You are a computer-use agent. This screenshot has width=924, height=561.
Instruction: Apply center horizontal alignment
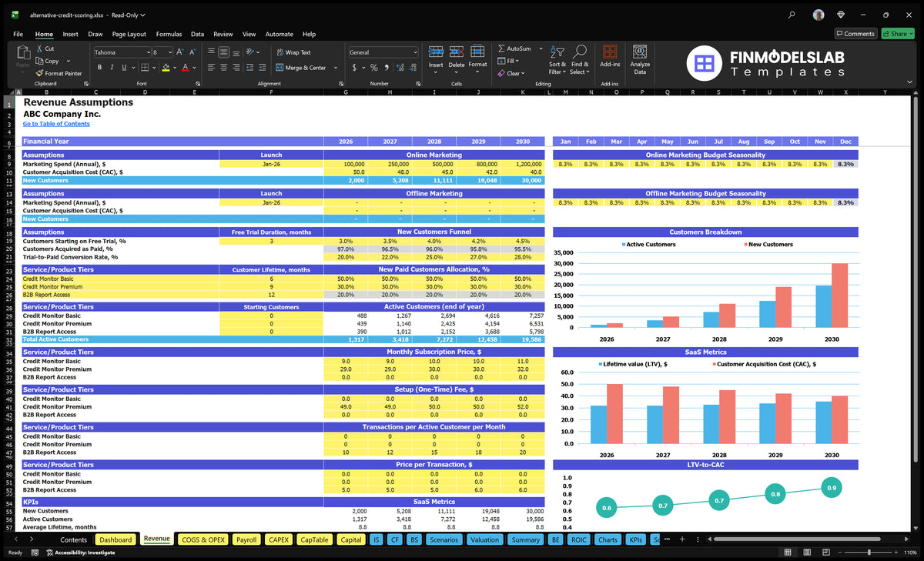224,68
